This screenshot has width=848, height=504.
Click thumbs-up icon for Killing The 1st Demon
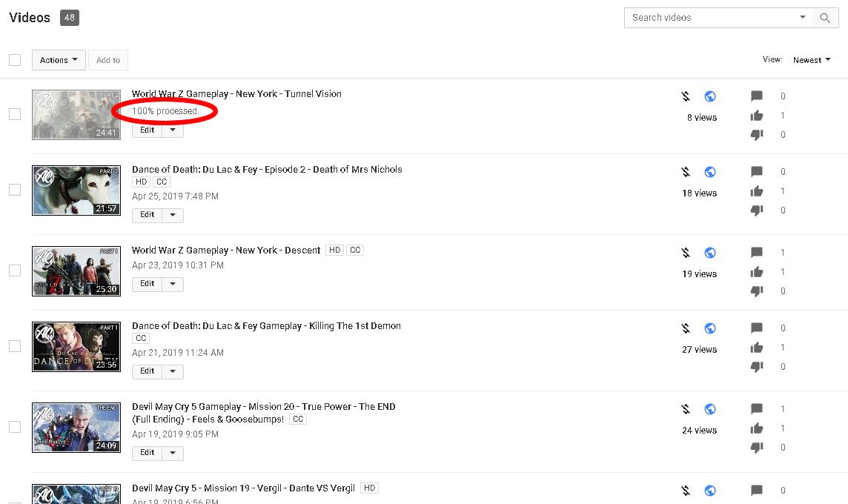coord(757,347)
